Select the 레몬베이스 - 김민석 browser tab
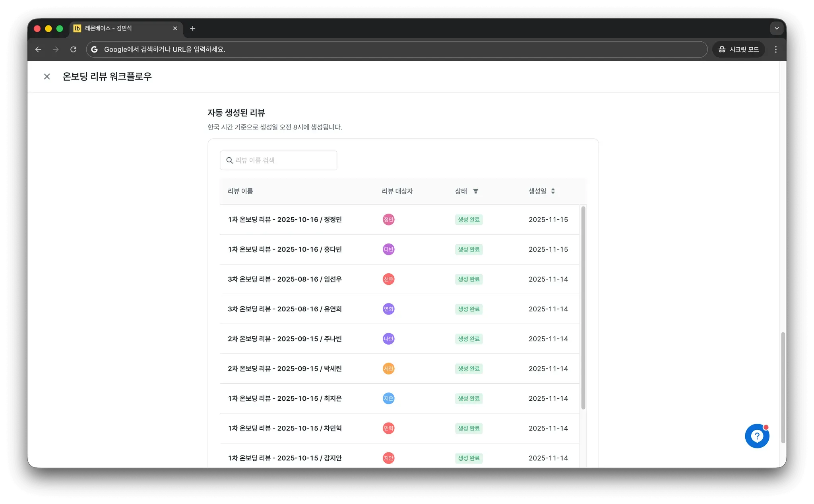 point(126,29)
